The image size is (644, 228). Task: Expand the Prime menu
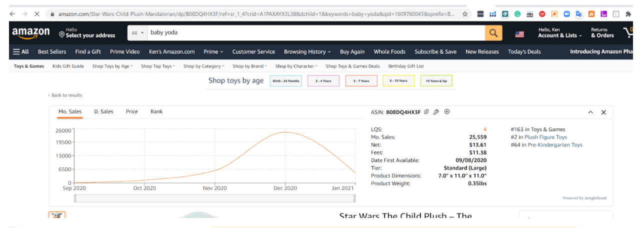click(x=213, y=51)
